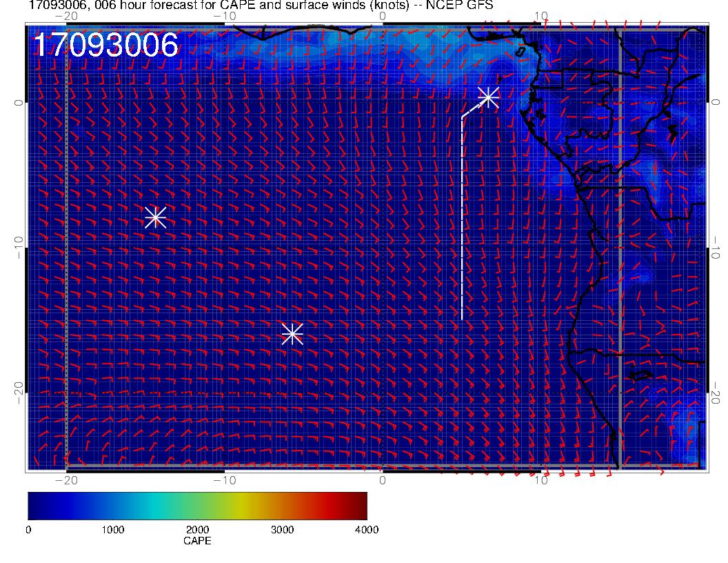The height and width of the screenshot is (563, 728).
Task: Click the dark blue start of CAPE colorbar
Action: tap(33, 506)
